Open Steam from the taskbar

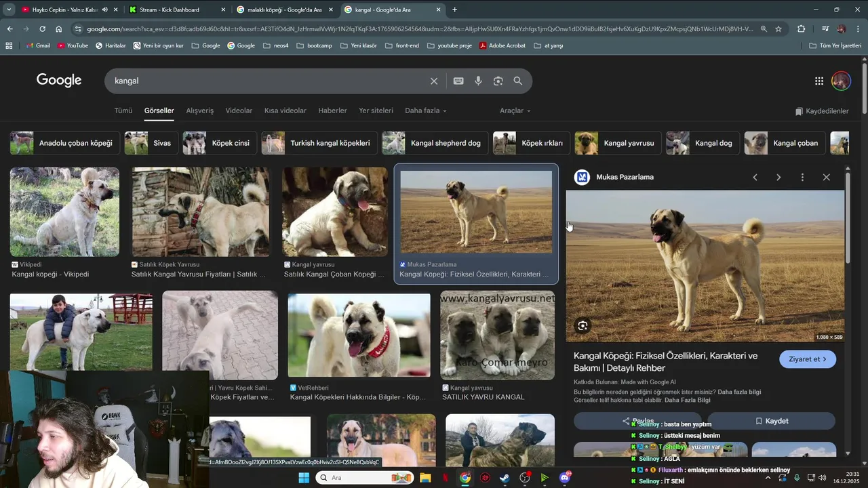click(x=505, y=478)
